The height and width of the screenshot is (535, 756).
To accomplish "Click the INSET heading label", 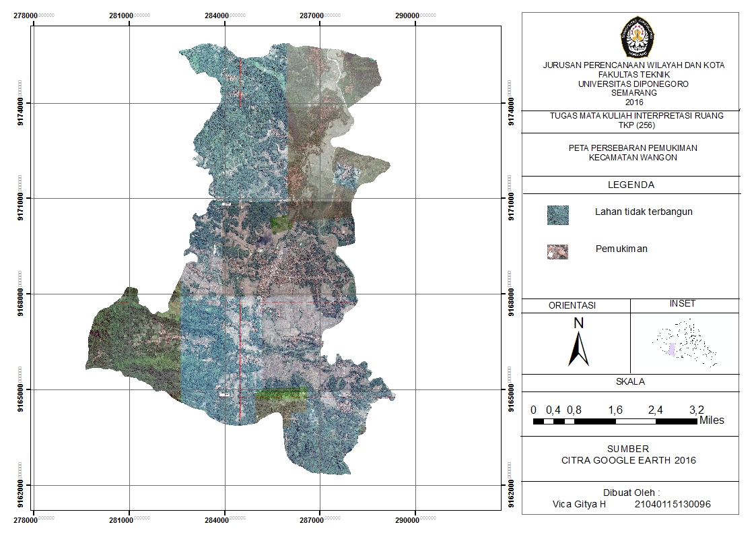I will tap(682, 303).
